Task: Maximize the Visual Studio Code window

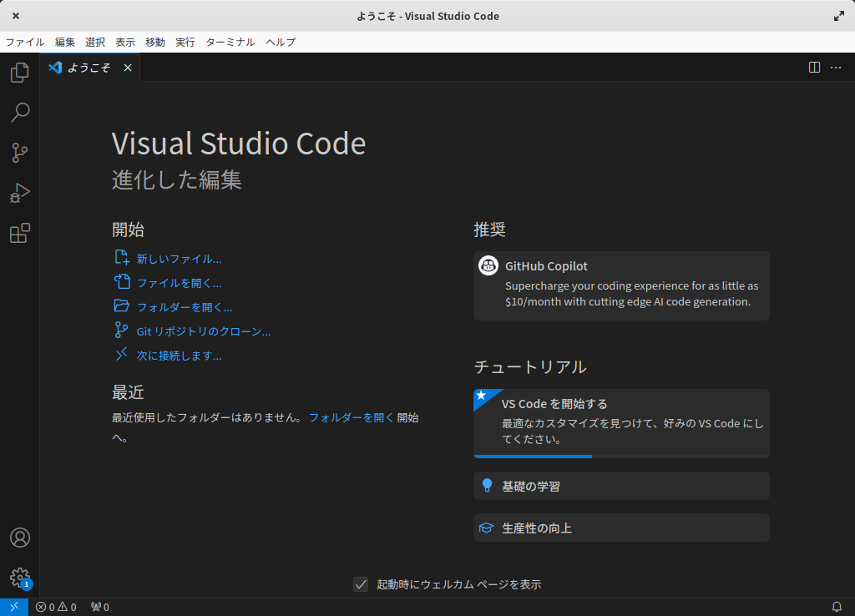Action: (838, 16)
